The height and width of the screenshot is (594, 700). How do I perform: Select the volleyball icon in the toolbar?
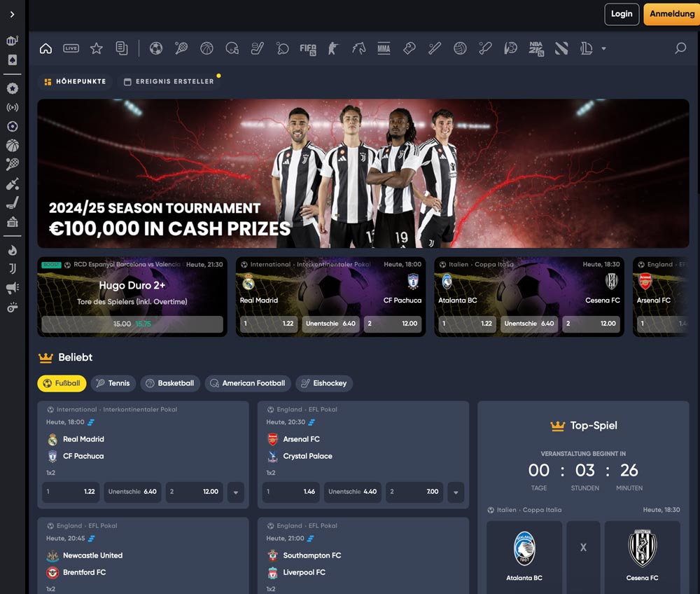(460, 48)
